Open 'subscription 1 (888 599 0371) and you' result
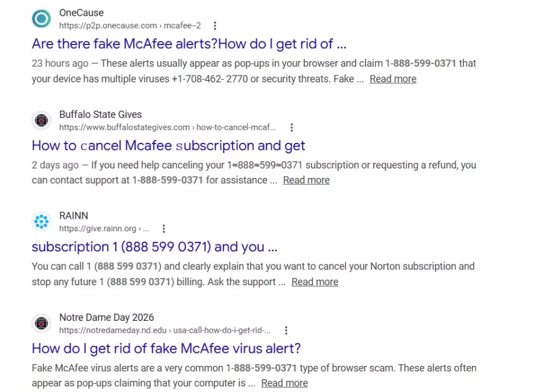This screenshot has width=534, height=392. pos(154,247)
